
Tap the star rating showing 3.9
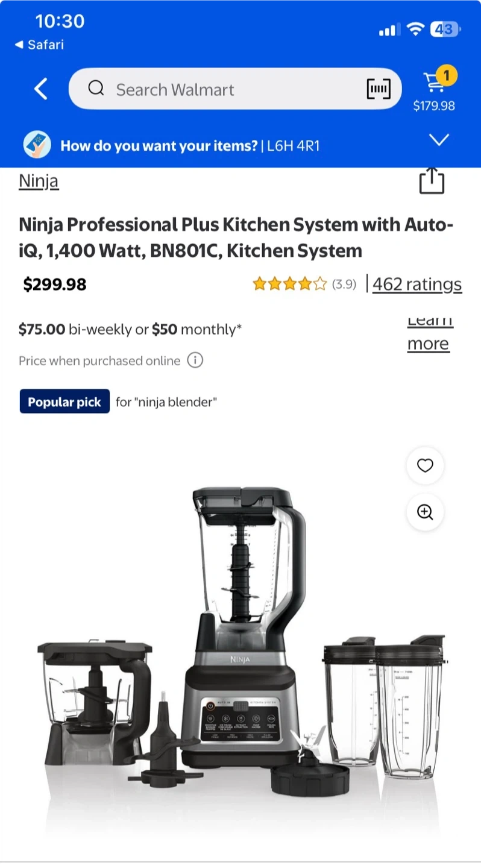point(304,283)
